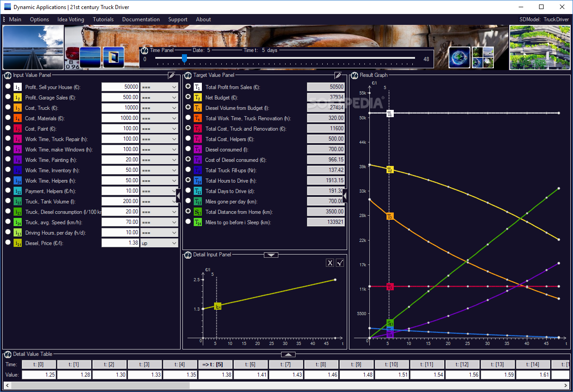573x392 pixels.
Task: Open mode dropdown for Driving Hours, per day
Action: (159, 232)
